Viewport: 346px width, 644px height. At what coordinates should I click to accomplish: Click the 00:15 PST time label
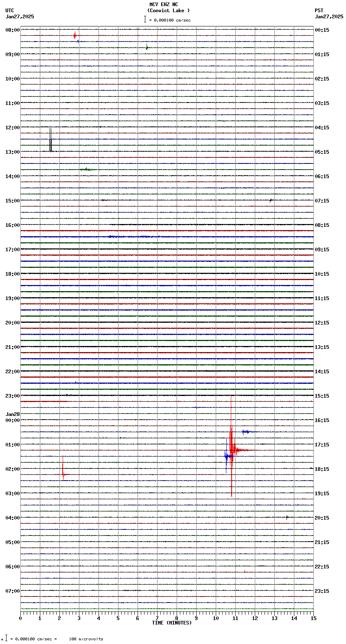322,30
